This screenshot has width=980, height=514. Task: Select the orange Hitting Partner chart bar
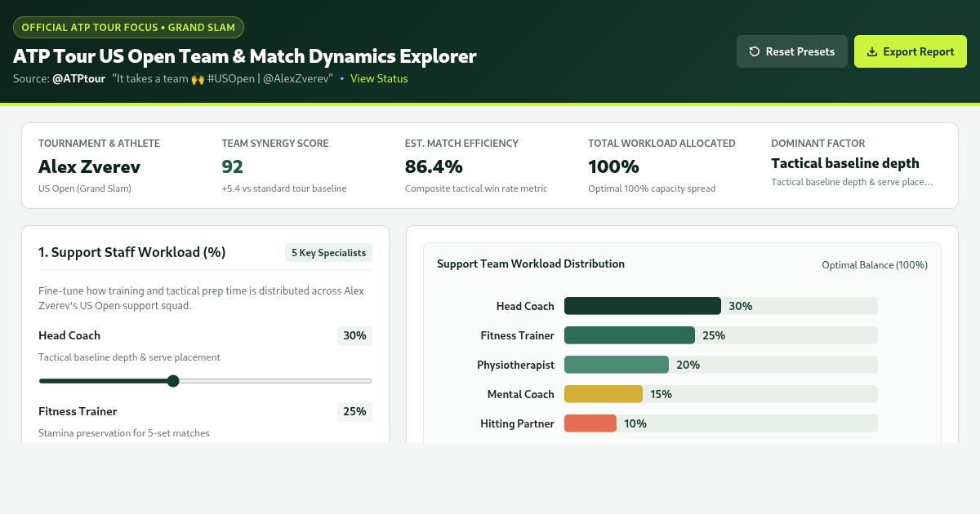point(590,423)
